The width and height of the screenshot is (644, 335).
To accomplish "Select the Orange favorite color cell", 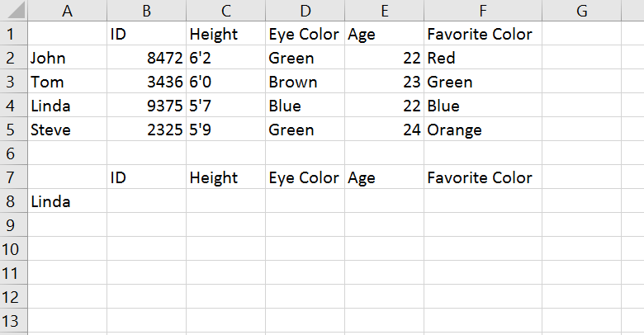I will (483, 130).
